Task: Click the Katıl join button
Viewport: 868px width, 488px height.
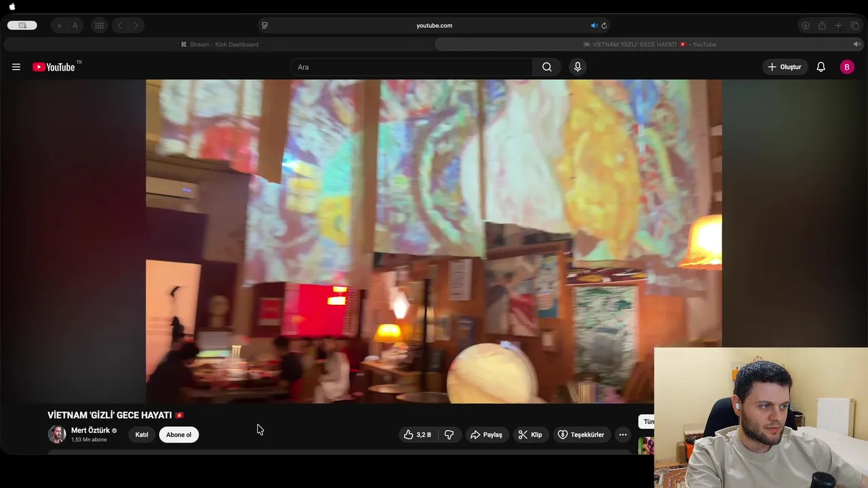Action: (x=142, y=435)
